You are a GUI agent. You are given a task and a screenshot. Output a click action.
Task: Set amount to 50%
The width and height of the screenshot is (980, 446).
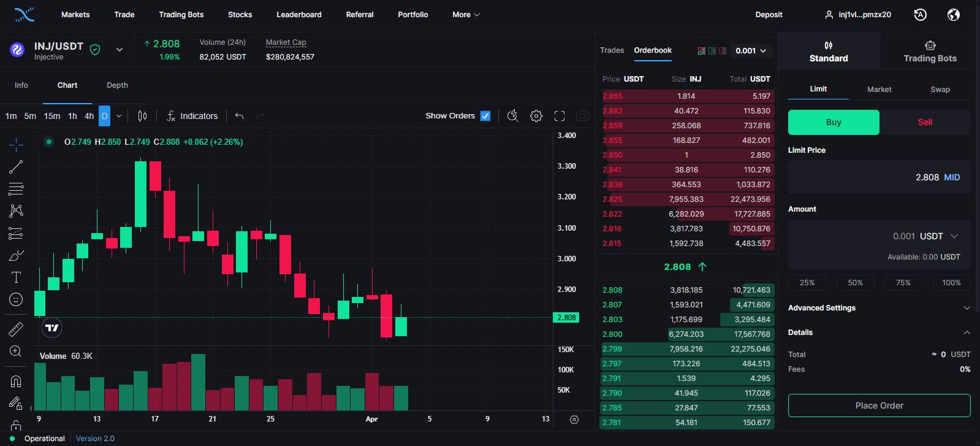tap(855, 283)
